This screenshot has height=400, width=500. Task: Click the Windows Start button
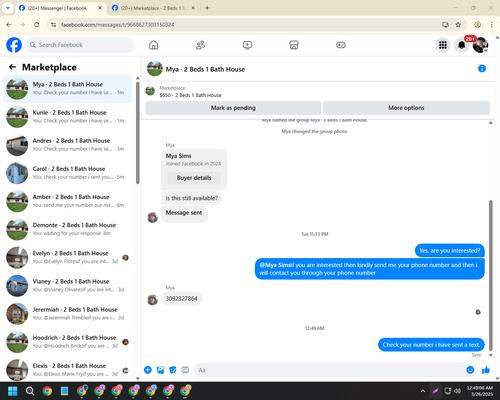[13, 391]
